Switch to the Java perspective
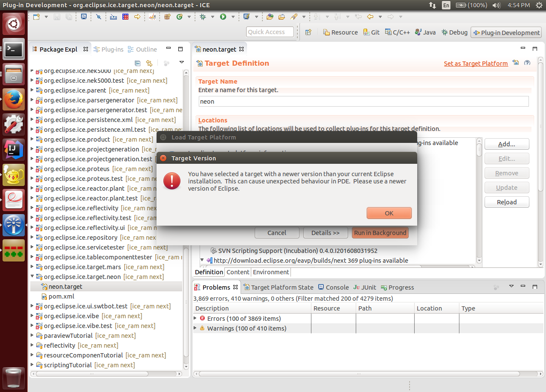The image size is (546, 392). (425, 32)
